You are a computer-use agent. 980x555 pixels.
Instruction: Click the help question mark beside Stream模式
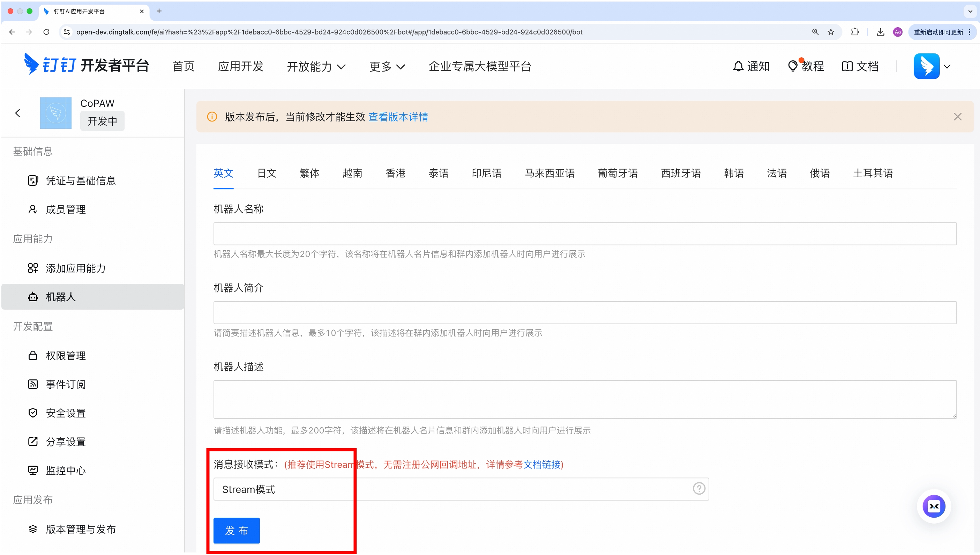pyautogui.click(x=699, y=488)
